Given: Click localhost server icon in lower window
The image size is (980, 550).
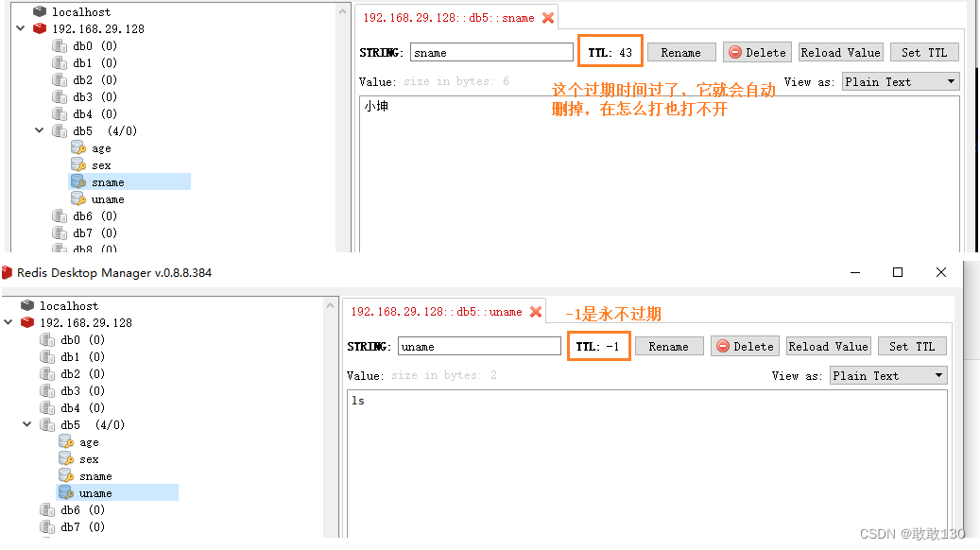Looking at the screenshot, I should (x=27, y=305).
